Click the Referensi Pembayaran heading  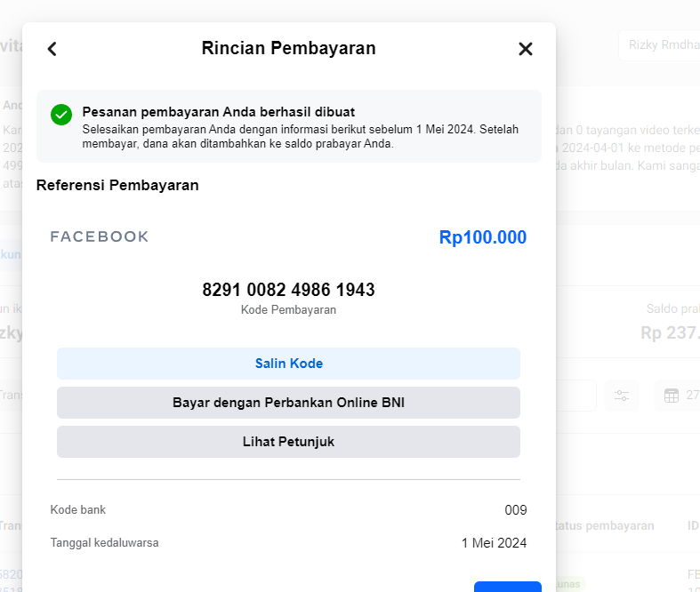[117, 186]
